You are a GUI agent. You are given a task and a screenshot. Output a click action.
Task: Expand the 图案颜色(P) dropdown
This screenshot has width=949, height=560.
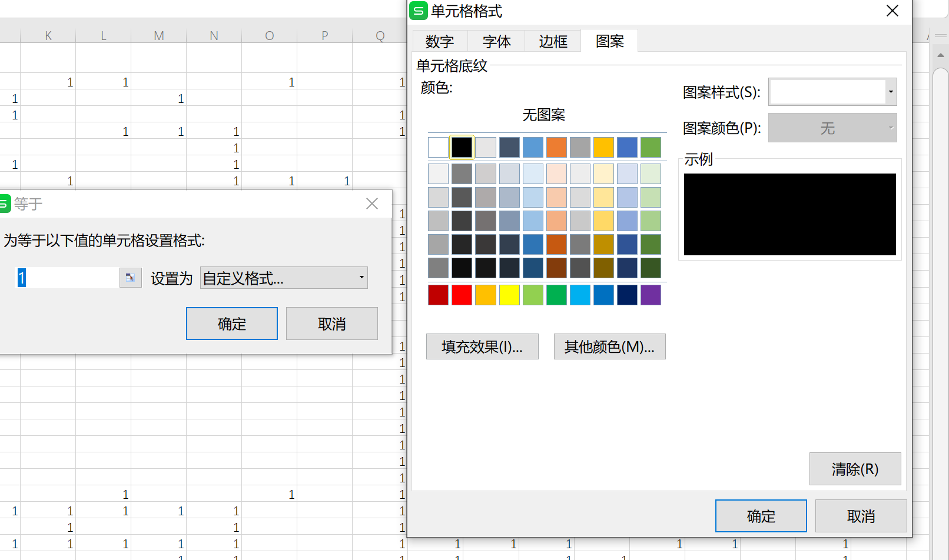tap(832, 128)
